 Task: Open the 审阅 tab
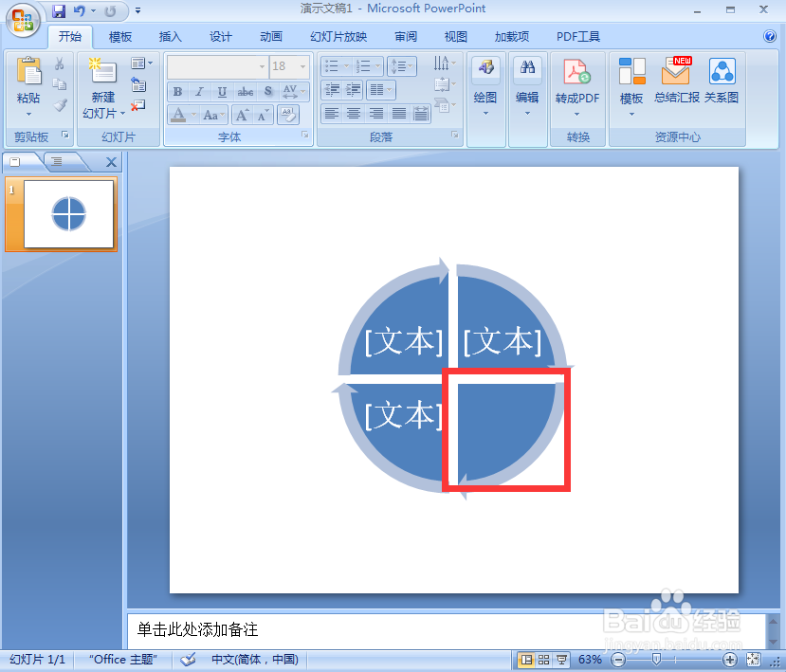(x=406, y=37)
